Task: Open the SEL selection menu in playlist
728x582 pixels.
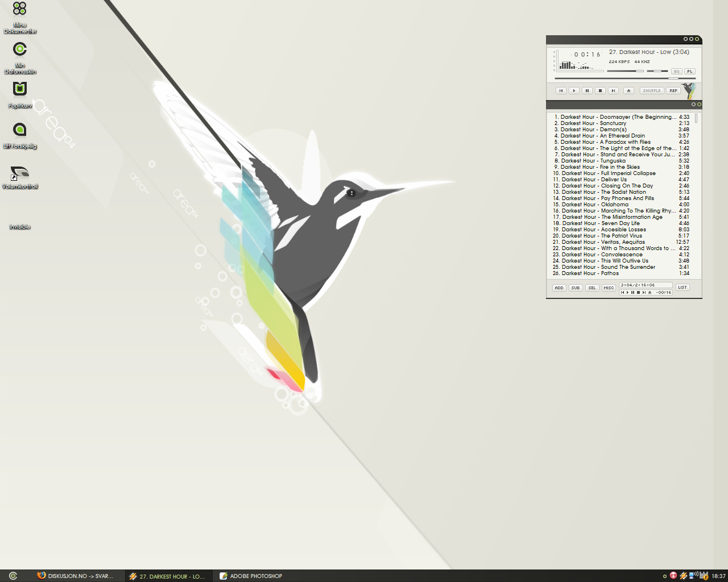Action: (x=592, y=288)
